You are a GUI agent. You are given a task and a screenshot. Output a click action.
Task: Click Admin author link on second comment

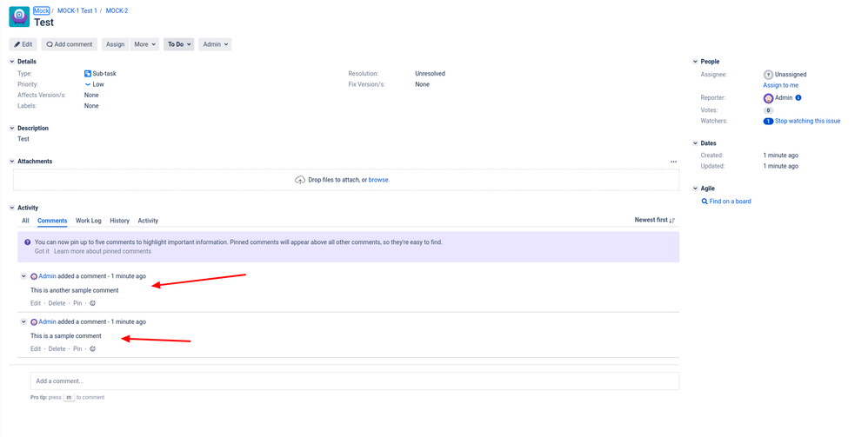pos(47,322)
